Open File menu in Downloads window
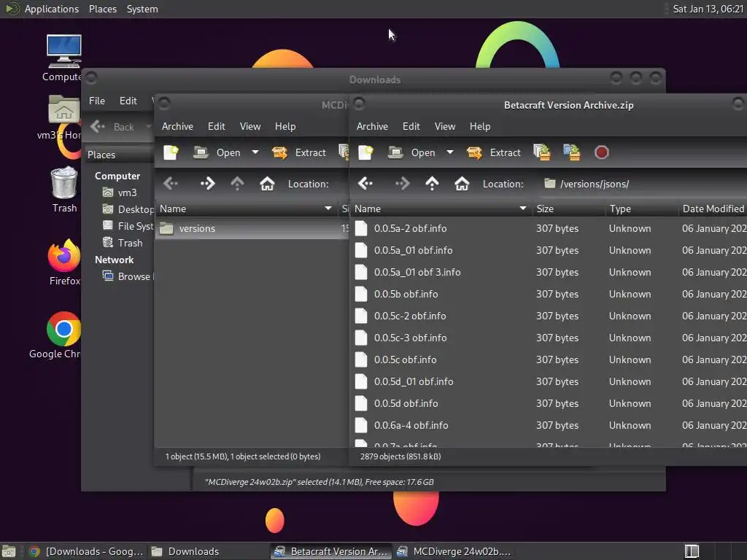This screenshot has height=560, width=747. pos(97,101)
